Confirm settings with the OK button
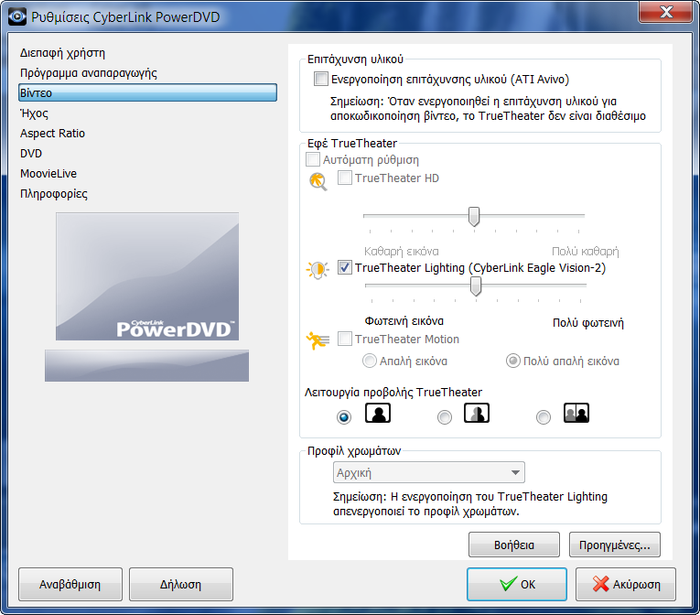Viewport: 700px width, 615px height. tap(517, 584)
